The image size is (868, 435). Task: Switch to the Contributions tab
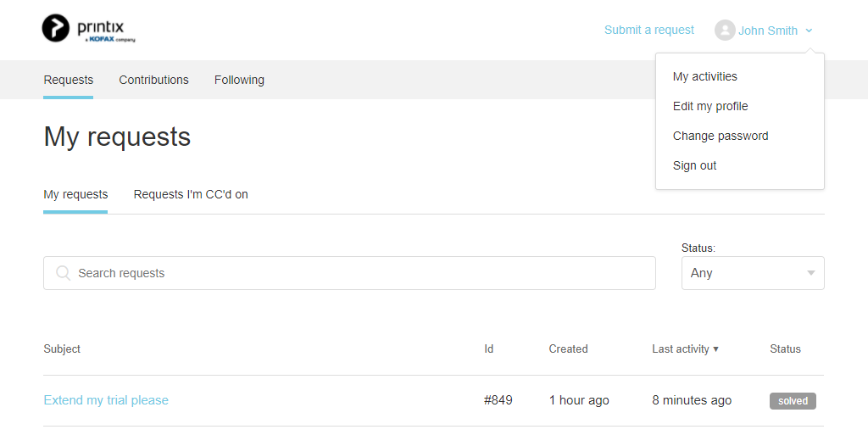153,80
